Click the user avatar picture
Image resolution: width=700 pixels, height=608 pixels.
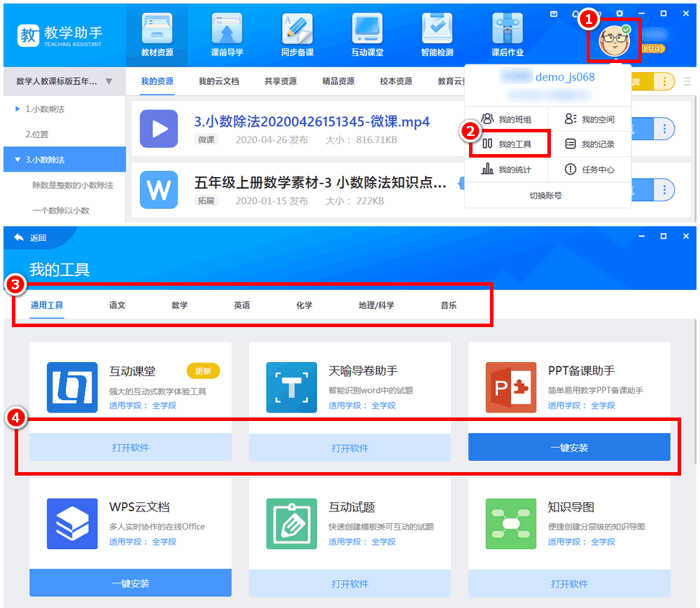tap(614, 40)
